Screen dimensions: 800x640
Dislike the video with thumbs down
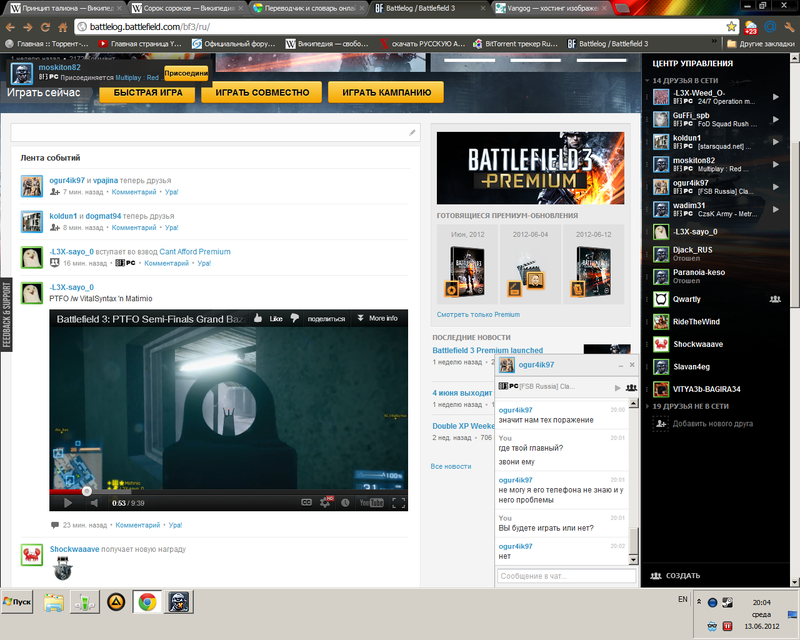(295, 318)
